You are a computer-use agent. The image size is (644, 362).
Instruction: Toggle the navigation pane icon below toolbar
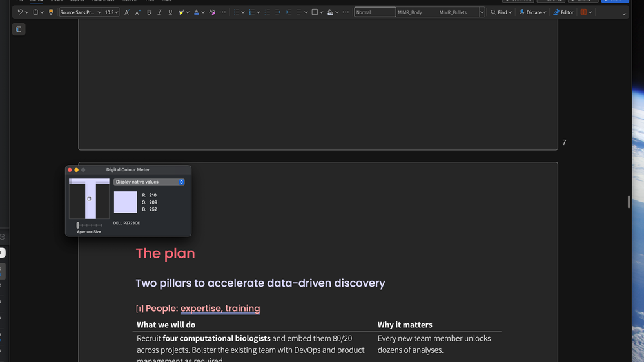pyautogui.click(x=19, y=29)
